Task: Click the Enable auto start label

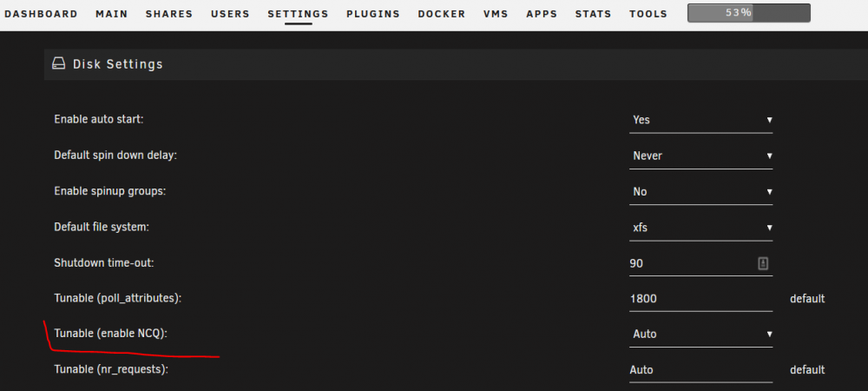Action: coord(99,120)
